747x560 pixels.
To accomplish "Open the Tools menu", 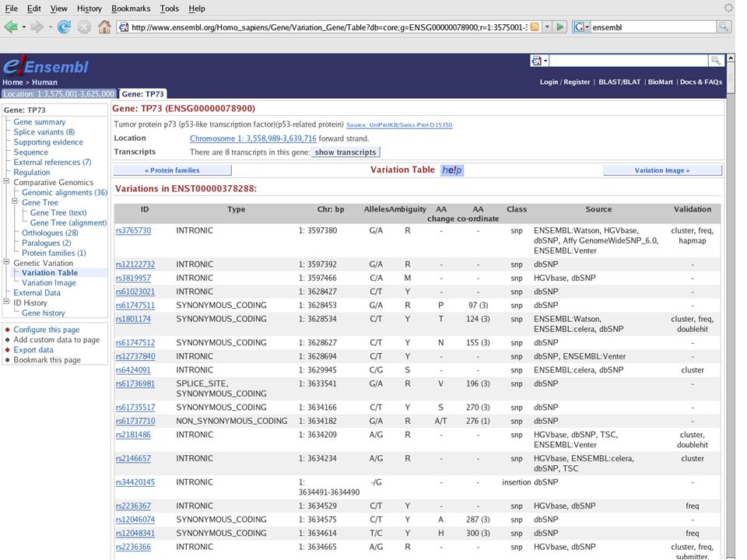I will point(170,9).
